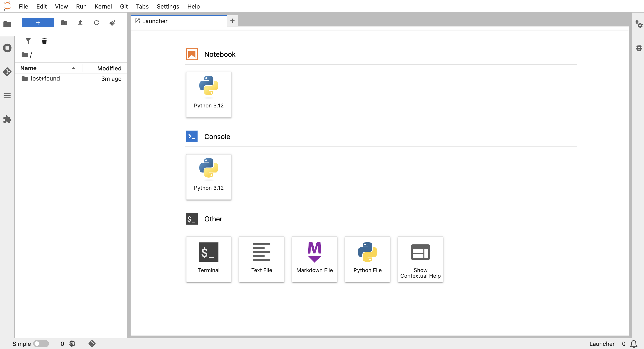Open the Extension Manager sidebar
Screen dimensions: 644x349
point(7,119)
